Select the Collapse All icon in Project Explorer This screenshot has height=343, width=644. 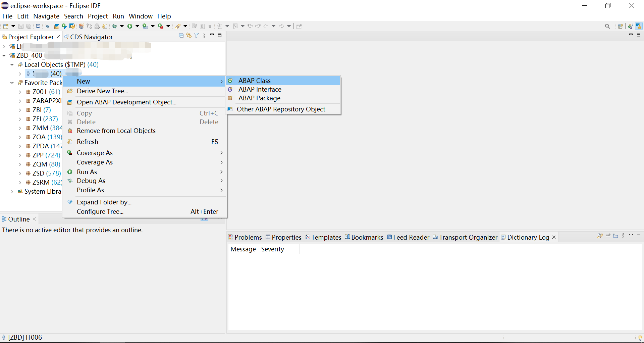181,35
